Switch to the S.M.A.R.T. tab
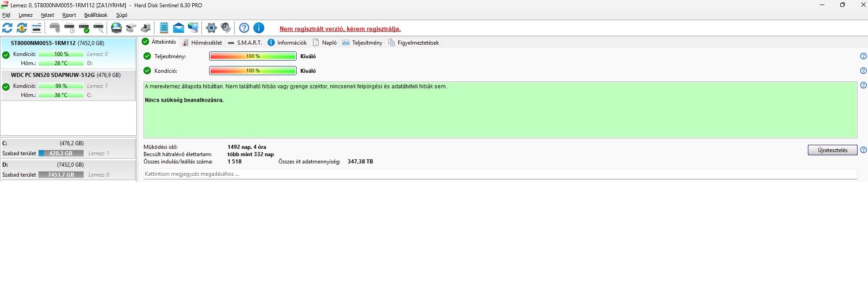868x295 pixels. click(245, 42)
